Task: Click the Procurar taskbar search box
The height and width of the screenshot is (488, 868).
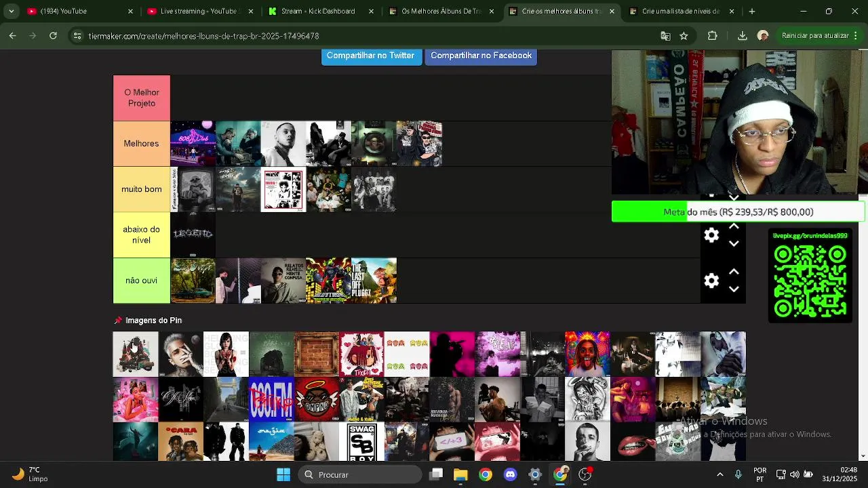Action: coord(361,474)
